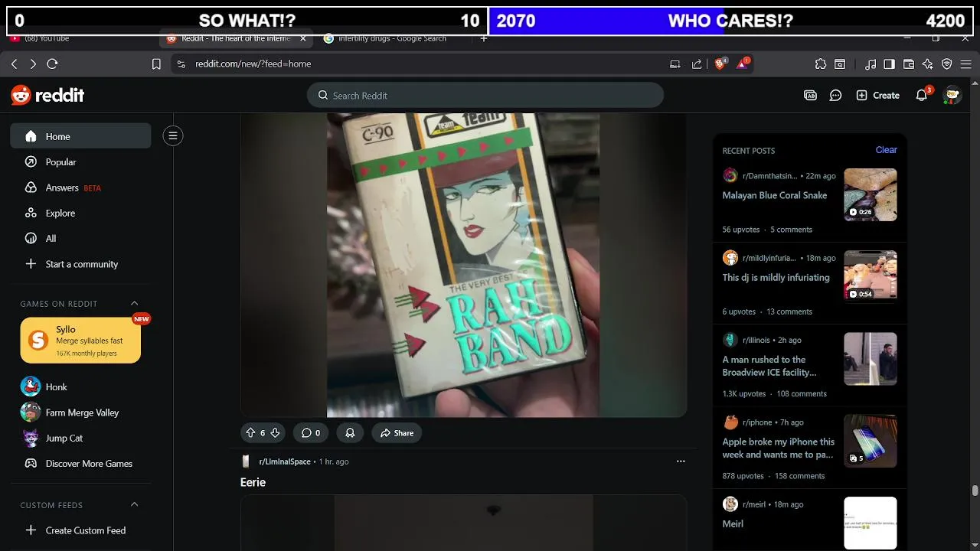Click the install app icon in address bar
Viewport: 980px width, 551px height.
[675, 64]
